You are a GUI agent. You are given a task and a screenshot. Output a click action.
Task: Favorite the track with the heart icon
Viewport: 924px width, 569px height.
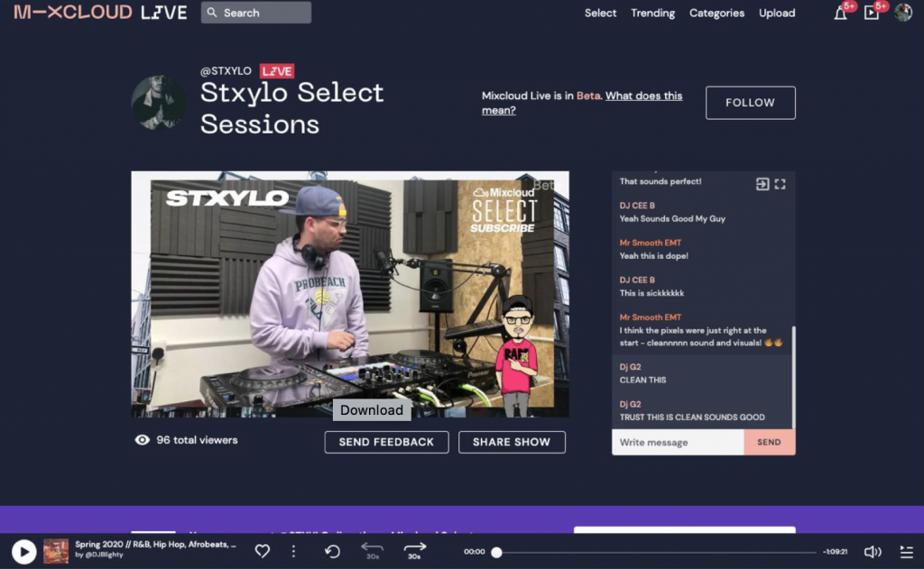pyautogui.click(x=262, y=551)
